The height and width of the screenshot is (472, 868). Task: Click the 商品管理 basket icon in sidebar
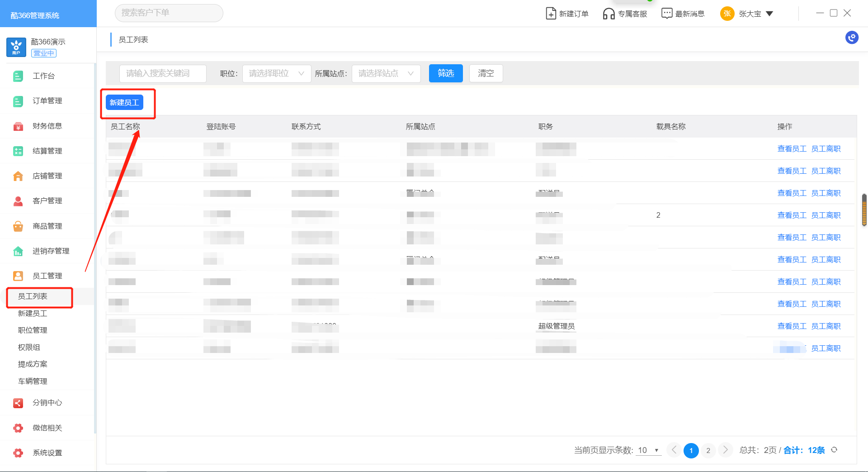[x=18, y=226]
